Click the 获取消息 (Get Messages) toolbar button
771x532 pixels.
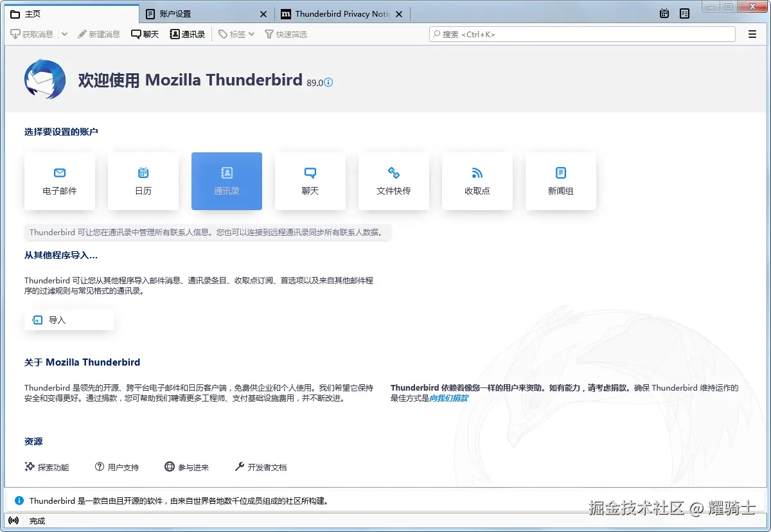coord(32,34)
